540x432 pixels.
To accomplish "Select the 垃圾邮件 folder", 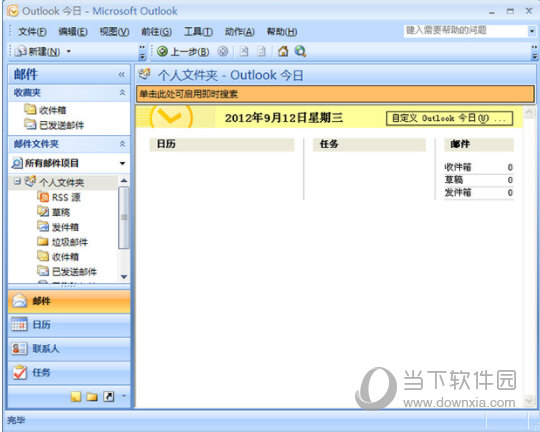I will (x=62, y=242).
